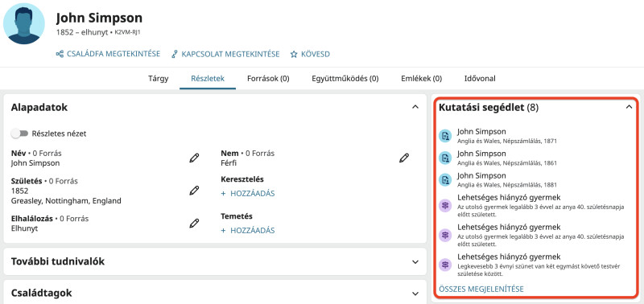Open the Források (0) tab
Screen dimensions: 644x304
[268, 78]
